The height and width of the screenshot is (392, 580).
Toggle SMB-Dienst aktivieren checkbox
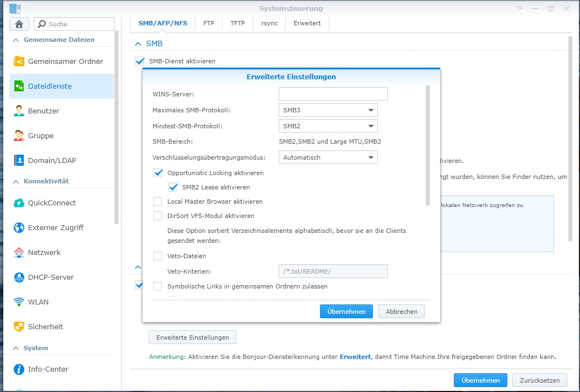(x=139, y=61)
